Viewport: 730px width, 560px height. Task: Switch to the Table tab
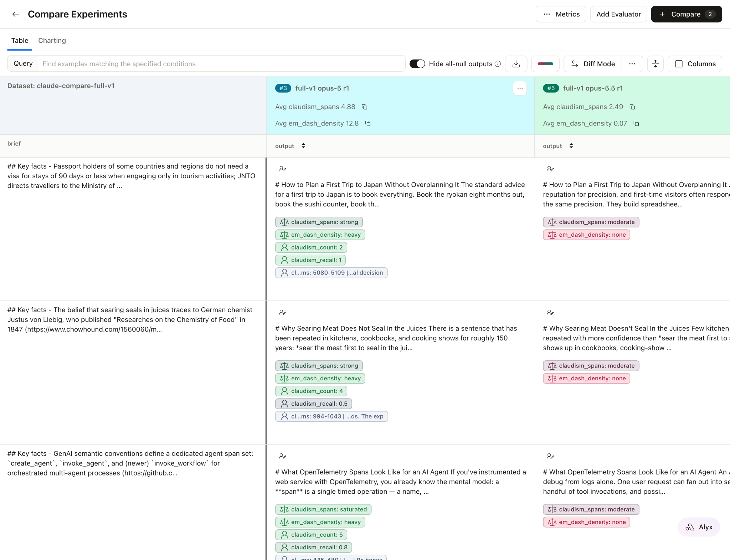point(20,41)
